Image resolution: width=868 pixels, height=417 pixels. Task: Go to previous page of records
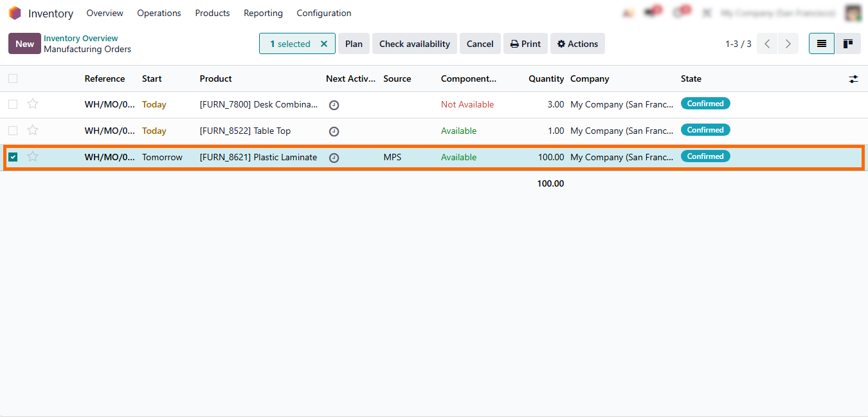pyautogui.click(x=767, y=44)
